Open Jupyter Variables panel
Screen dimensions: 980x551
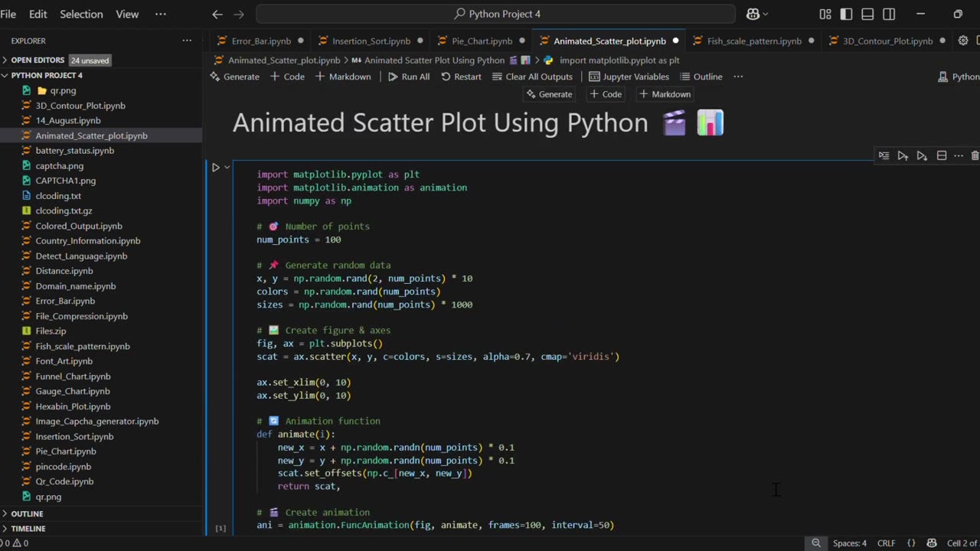point(629,77)
